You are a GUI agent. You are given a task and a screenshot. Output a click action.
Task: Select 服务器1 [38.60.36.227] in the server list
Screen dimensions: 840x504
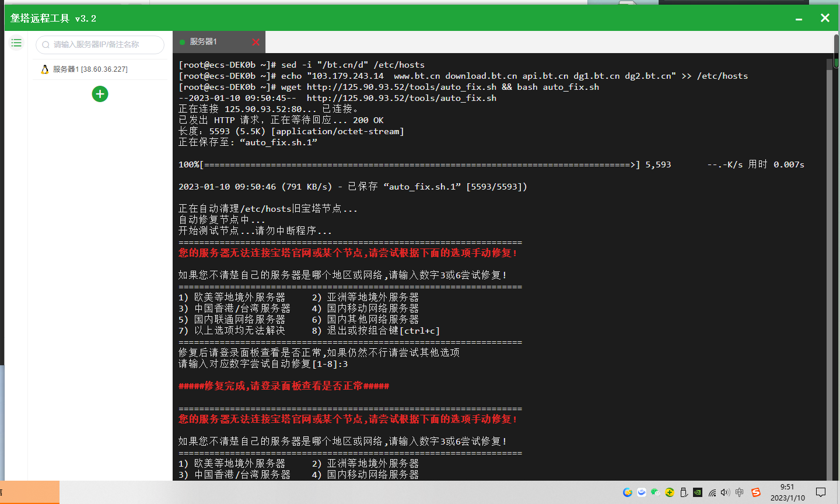pos(100,69)
